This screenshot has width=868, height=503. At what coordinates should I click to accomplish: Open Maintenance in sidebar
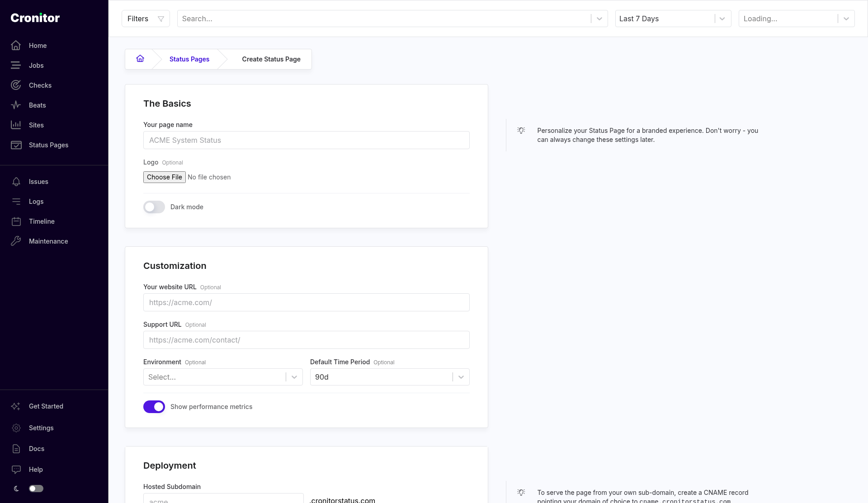48,241
